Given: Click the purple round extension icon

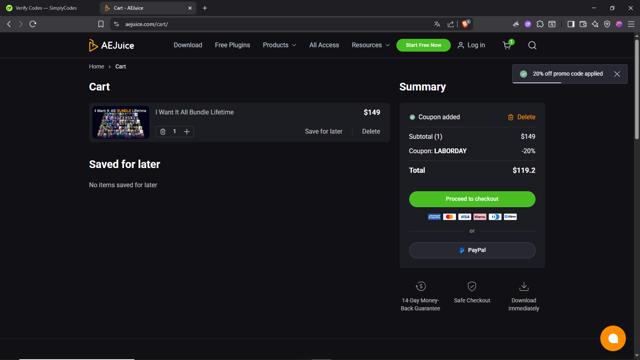Looking at the screenshot, I should click(528, 24).
